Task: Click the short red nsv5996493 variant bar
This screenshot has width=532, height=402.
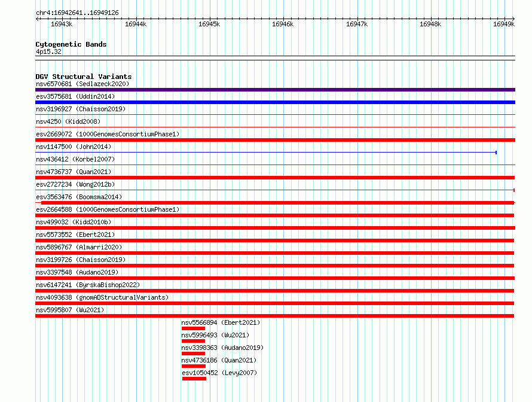Action: pos(194,341)
